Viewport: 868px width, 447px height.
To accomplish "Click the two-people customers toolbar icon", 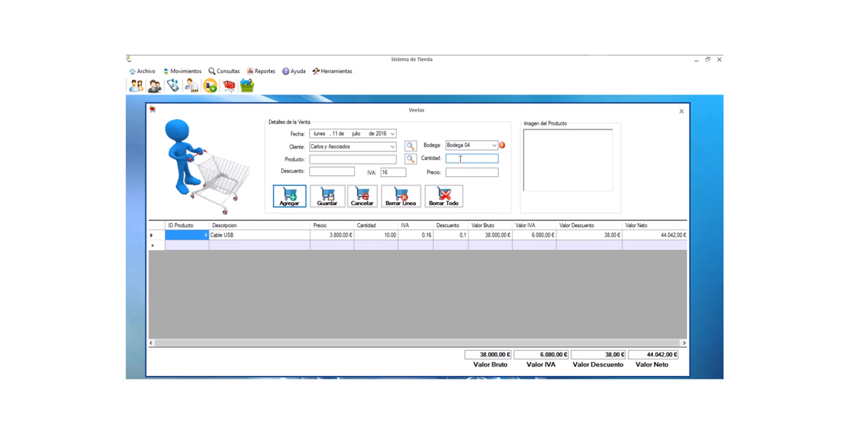I will pyautogui.click(x=137, y=86).
